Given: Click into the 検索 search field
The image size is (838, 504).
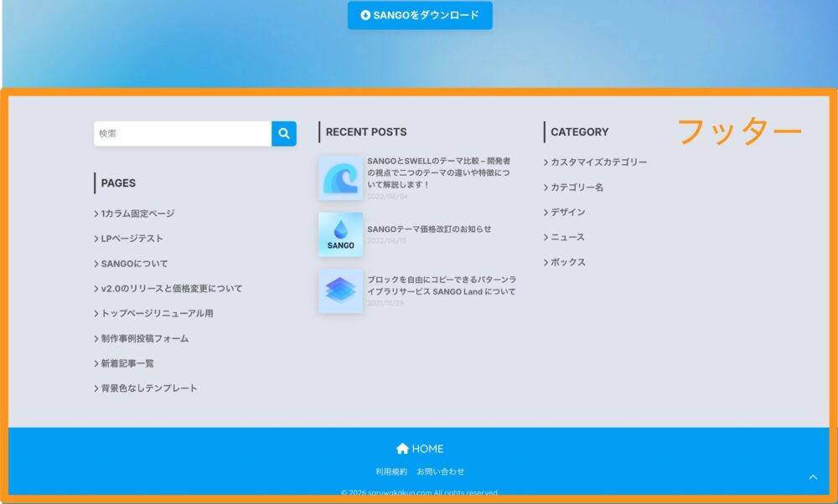Looking at the screenshot, I should pos(182,134).
